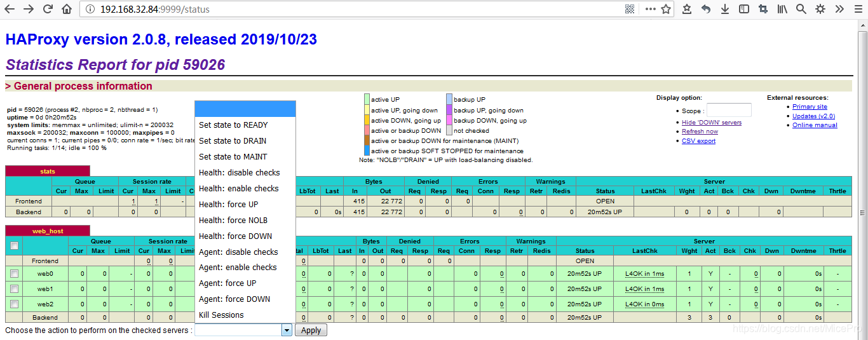Visit the Primary site link
The height and width of the screenshot is (340, 868).
(810, 107)
